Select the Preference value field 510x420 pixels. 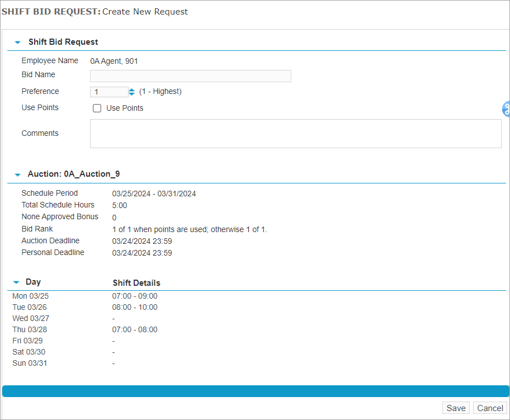point(109,91)
